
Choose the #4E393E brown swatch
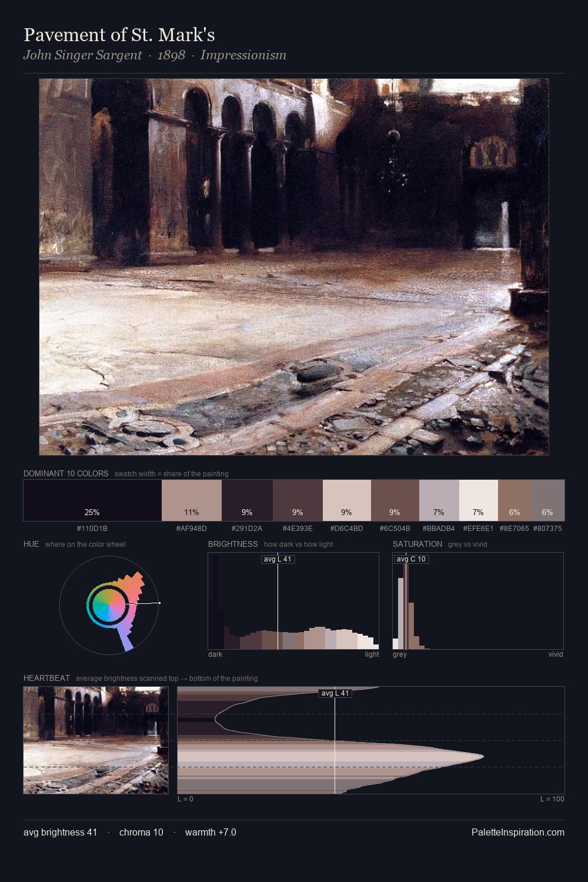tap(298, 500)
